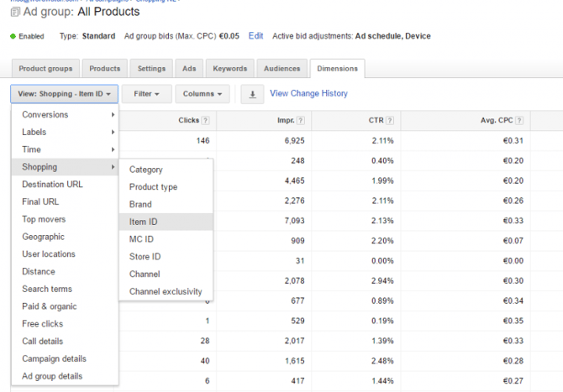Viewport: 563px width, 392px height.
Task: Choose Top movers from the menu
Action: (x=65, y=219)
